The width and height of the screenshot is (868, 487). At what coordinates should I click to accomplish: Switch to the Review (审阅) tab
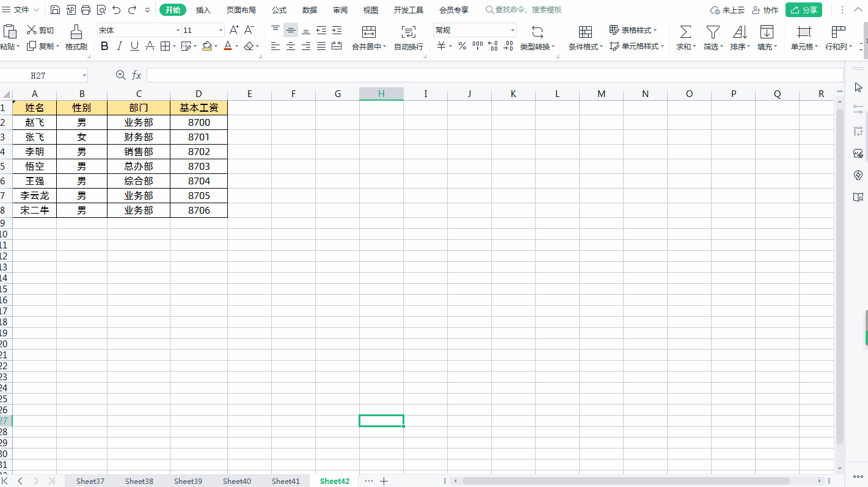coord(340,10)
